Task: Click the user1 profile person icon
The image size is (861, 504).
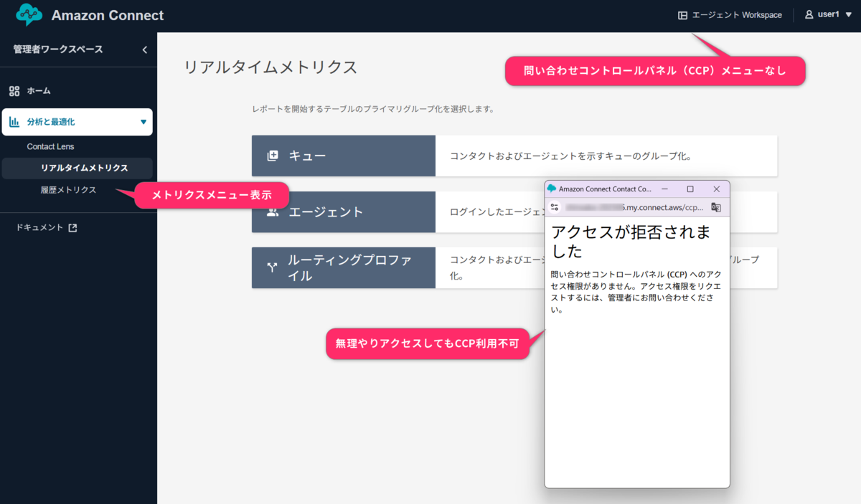Action: 809,14
